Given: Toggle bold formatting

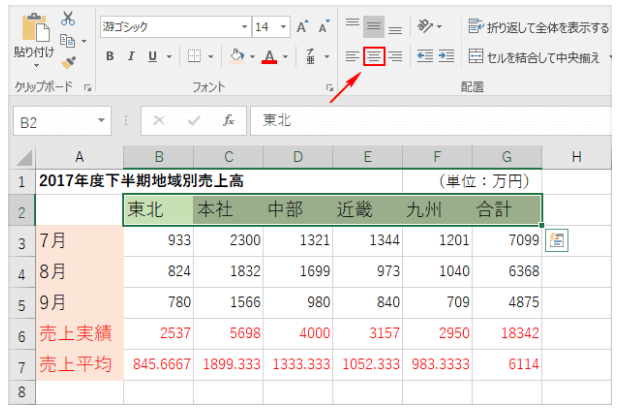Looking at the screenshot, I should [x=110, y=57].
